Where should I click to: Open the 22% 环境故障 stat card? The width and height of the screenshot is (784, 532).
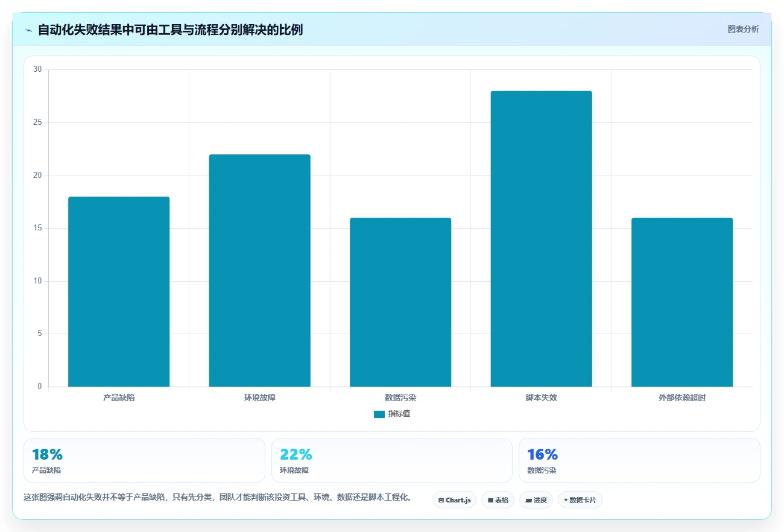coord(392,460)
